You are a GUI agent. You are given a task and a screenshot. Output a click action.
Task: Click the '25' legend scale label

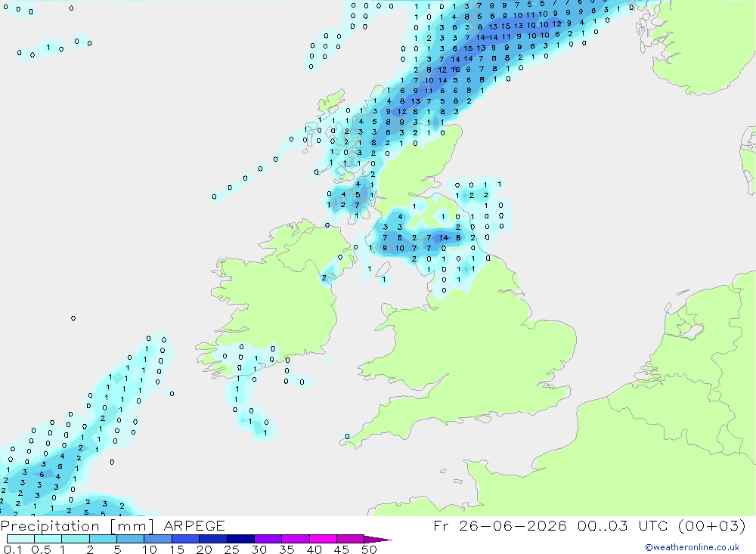click(231, 549)
